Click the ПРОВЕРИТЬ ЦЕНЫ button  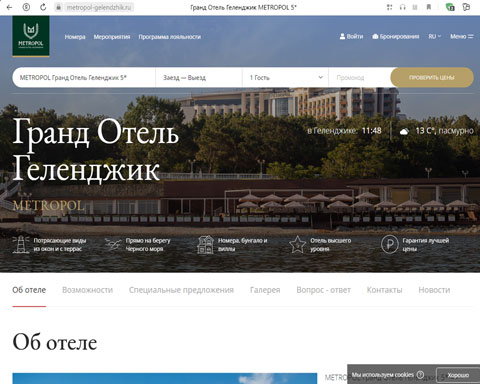432,78
